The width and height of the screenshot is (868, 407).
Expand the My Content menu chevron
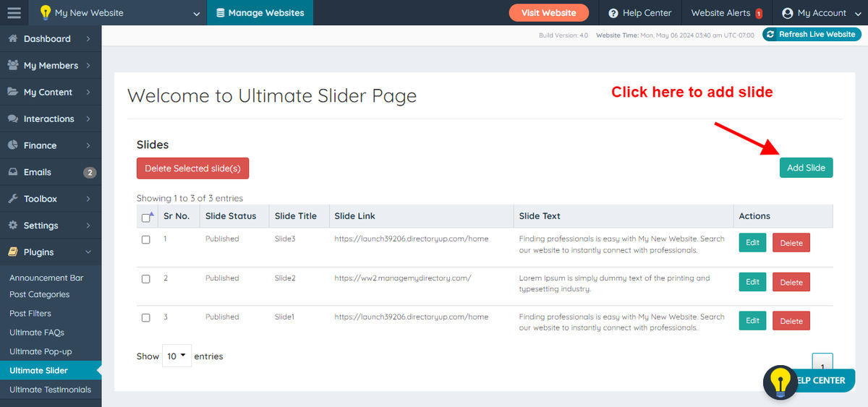click(88, 93)
